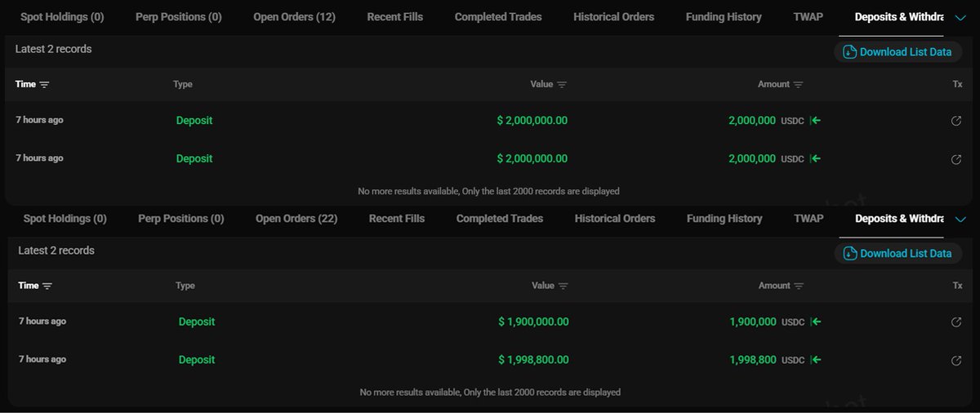
Task: Click Amount sort icon in Open Orders (12) panel
Action: (x=798, y=85)
